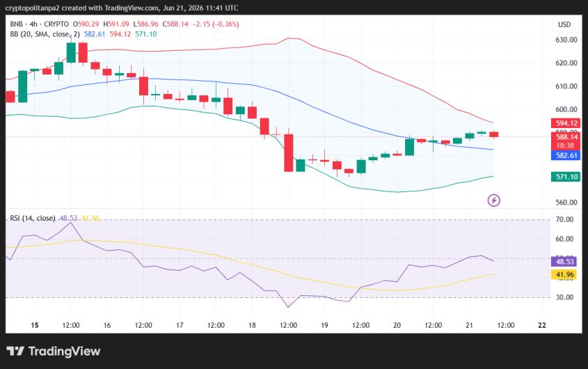Image resolution: width=588 pixels, height=369 pixels.
Task: Click the date label 21 on time axis
Action: [x=469, y=325]
